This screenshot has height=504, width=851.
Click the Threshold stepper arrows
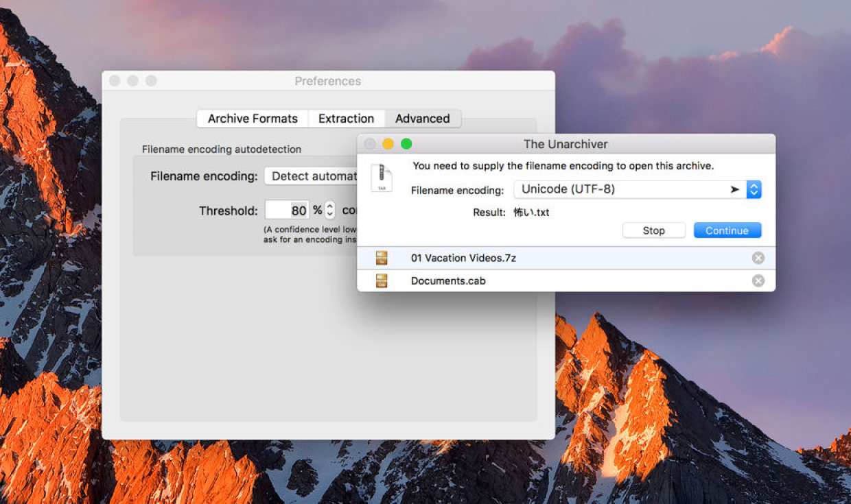tap(329, 211)
